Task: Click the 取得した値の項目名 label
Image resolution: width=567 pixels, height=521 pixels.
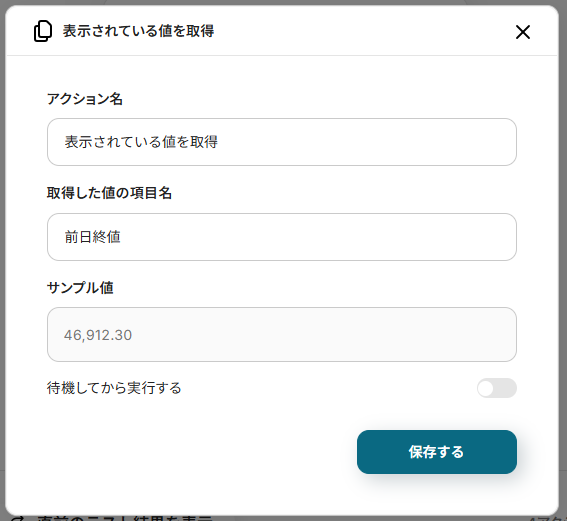Action: (109, 193)
